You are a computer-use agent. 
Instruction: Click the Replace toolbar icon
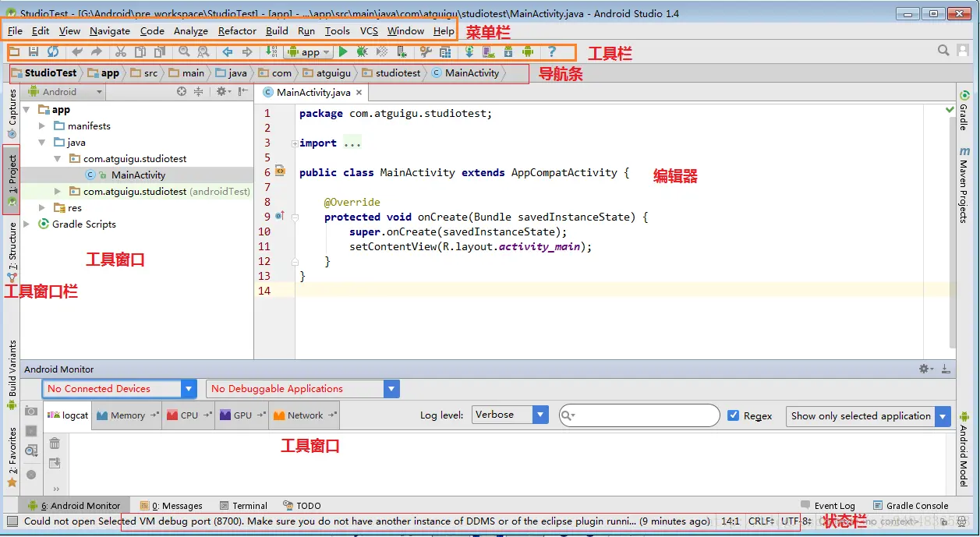click(x=203, y=52)
